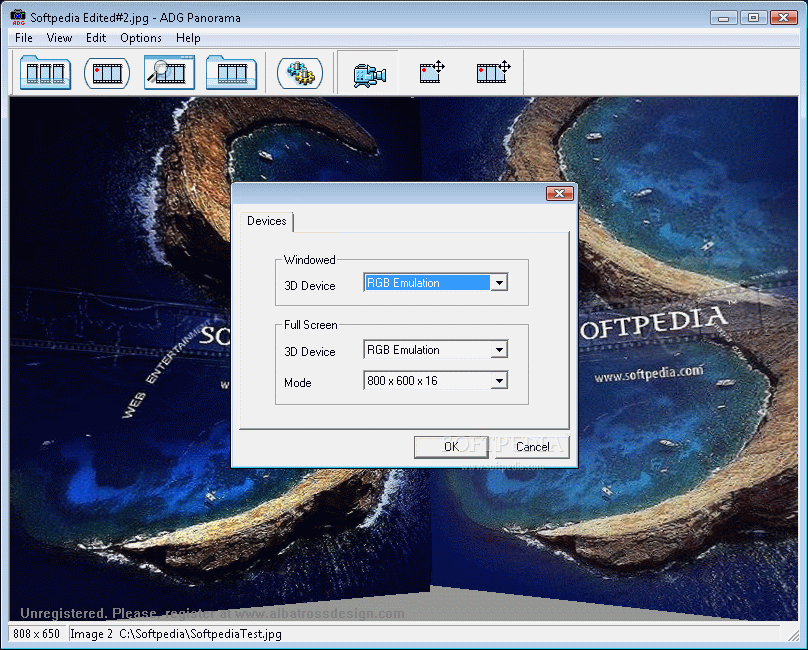
Task: Select the Devices tab
Action: pyautogui.click(x=266, y=221)
